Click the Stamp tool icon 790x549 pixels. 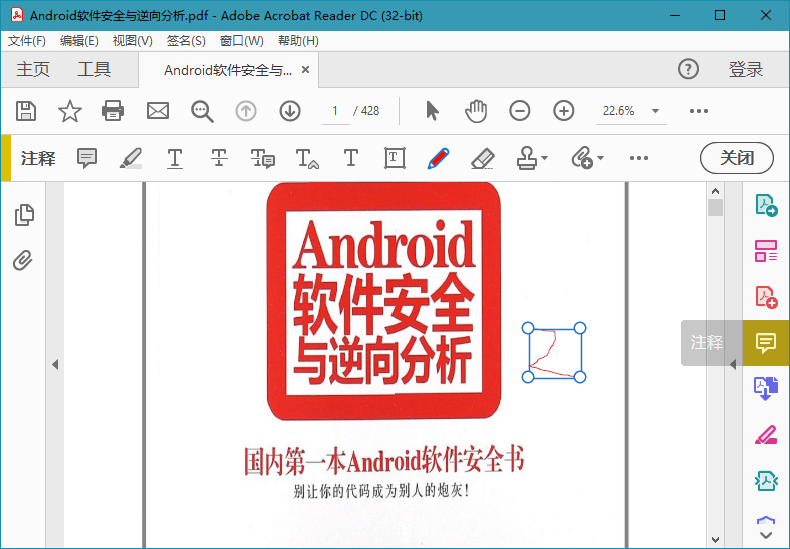point(526,158)
